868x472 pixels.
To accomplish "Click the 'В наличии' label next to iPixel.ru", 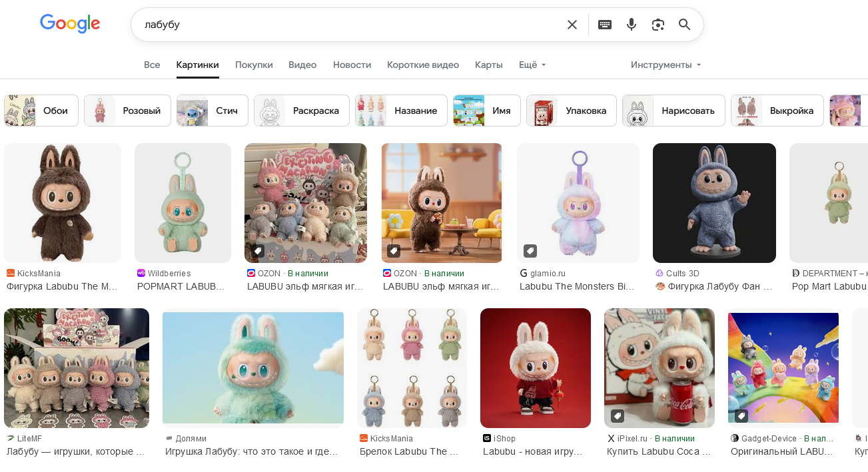I will [x=675, y=439].
